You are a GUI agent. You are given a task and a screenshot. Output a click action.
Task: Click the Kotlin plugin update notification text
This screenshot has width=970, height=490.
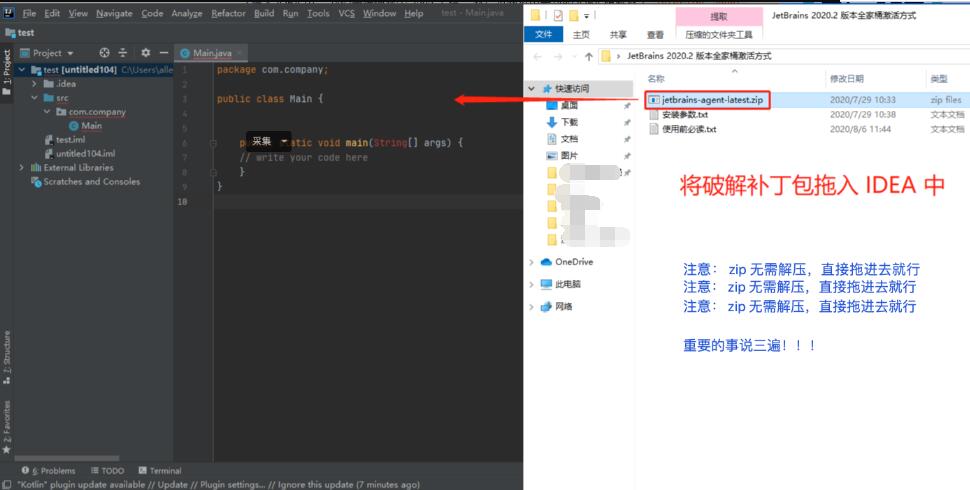(218, 484)
